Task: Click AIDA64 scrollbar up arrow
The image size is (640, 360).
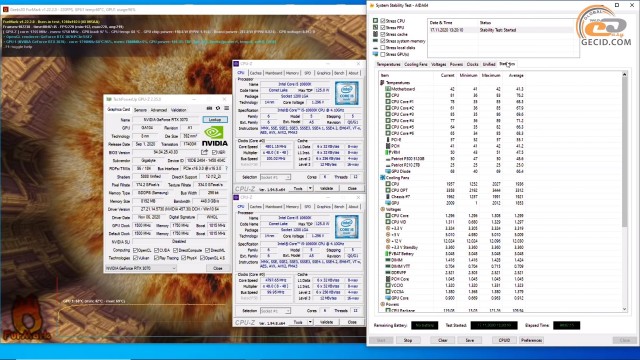Action: (x=624, y=75)
